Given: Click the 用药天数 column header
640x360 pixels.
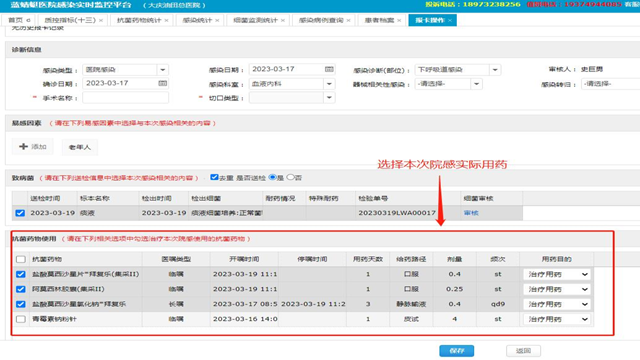Looking at the screenshot, I should (x=368, y=259).
